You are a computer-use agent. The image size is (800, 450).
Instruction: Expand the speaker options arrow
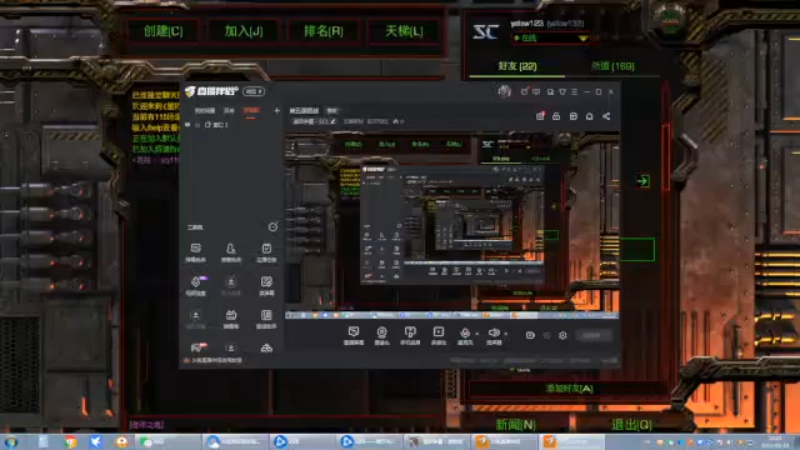point(506,334)
